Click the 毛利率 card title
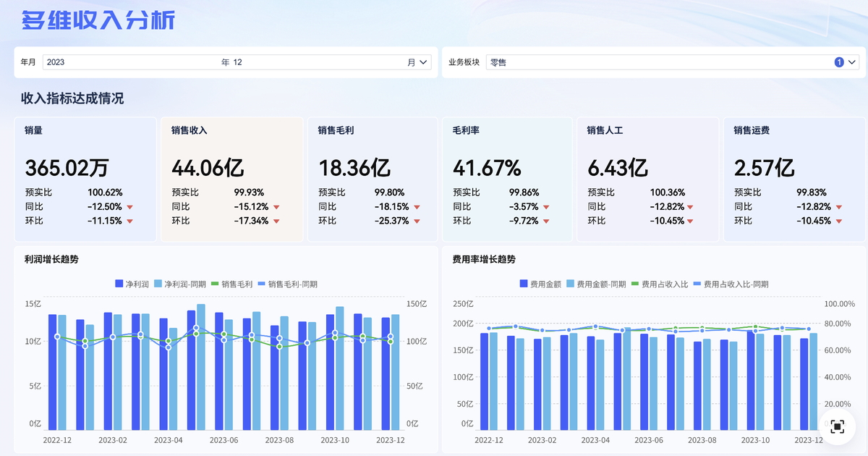The height and width of the screenshot is (456, 868). point(467,131)
